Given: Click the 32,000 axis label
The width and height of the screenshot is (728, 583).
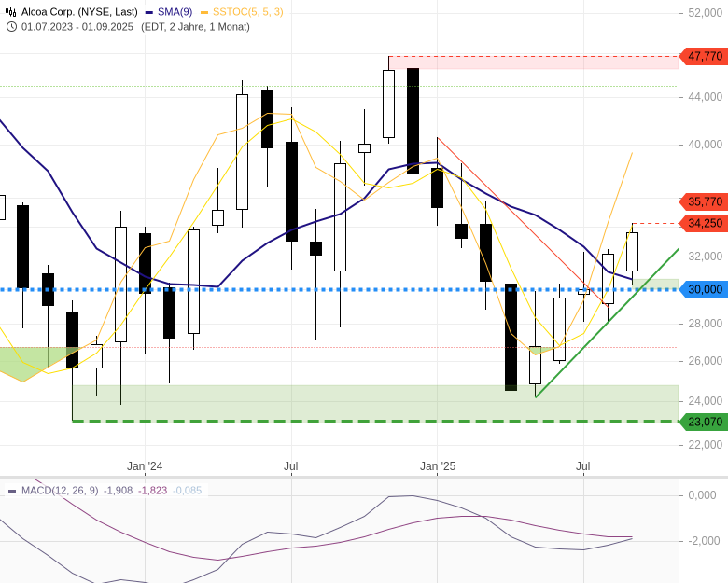Looking at the screenshot, I should (x=706, y=257).
